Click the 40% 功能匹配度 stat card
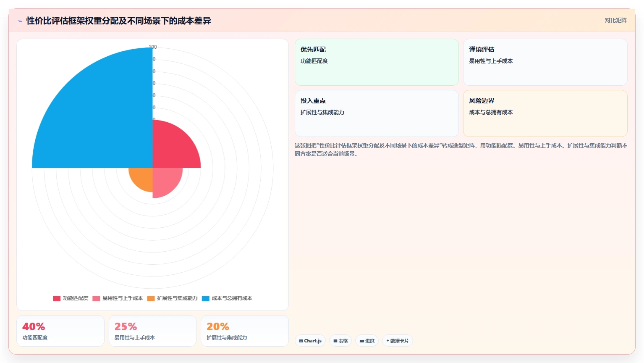 tap(60, 331)
